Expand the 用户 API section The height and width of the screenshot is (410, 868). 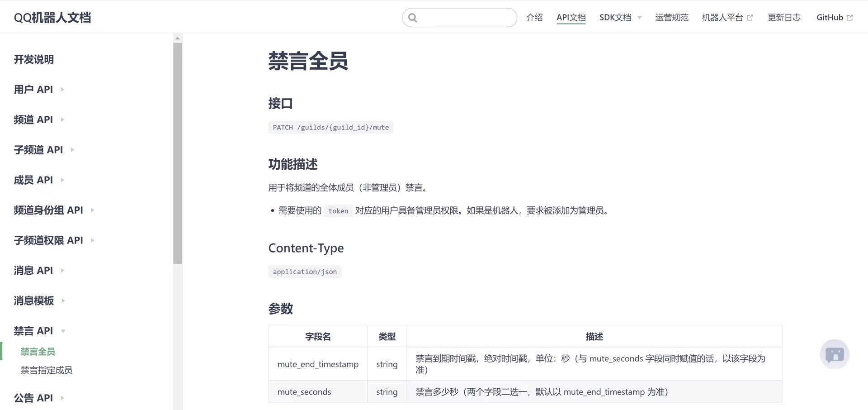pos(62,90)
